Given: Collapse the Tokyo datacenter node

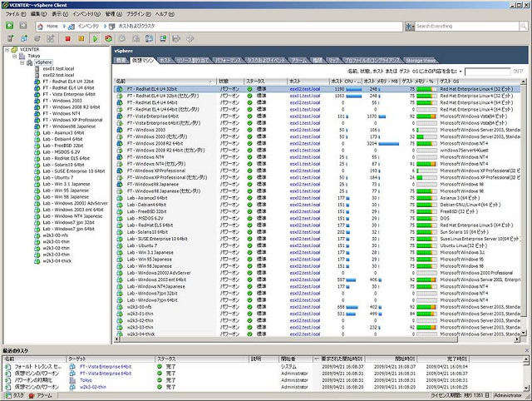Looking at the screenshot, I should click(x=15, y=56).
